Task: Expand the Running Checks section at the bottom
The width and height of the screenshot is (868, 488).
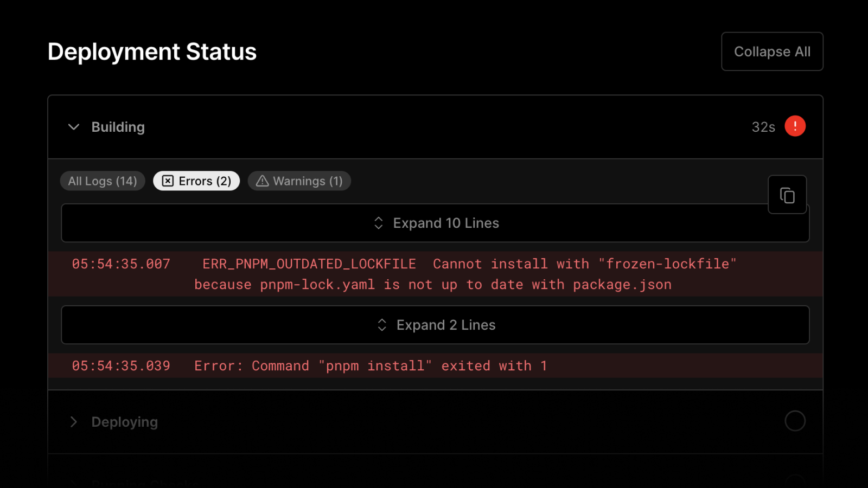Action: click(x=144, y=483)
